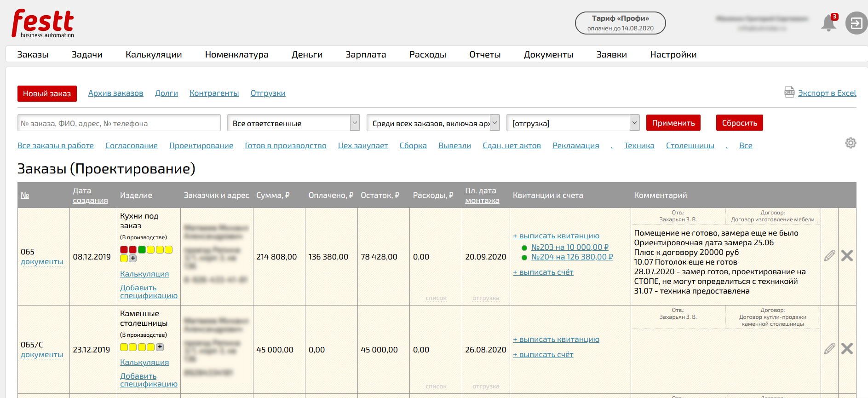Sort table by 'Дата создания' column
This screenshot has width=868, height=398.
click(90, 195)
